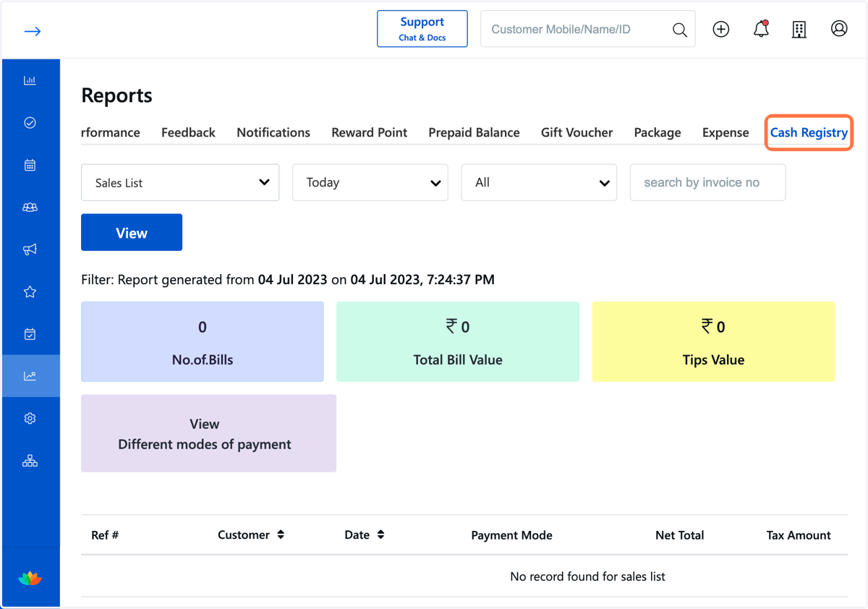Click View Different modes of payment card
This screenshot has height=609, width=868.
[208, 433]
